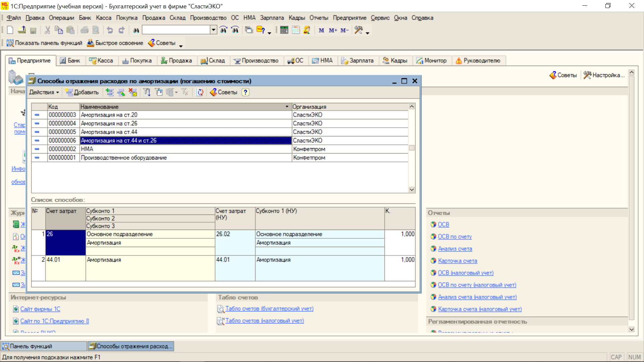Click the mark for deletion icon
The height and width of the screenshot is (362, 644).
(x=133, y=92)
